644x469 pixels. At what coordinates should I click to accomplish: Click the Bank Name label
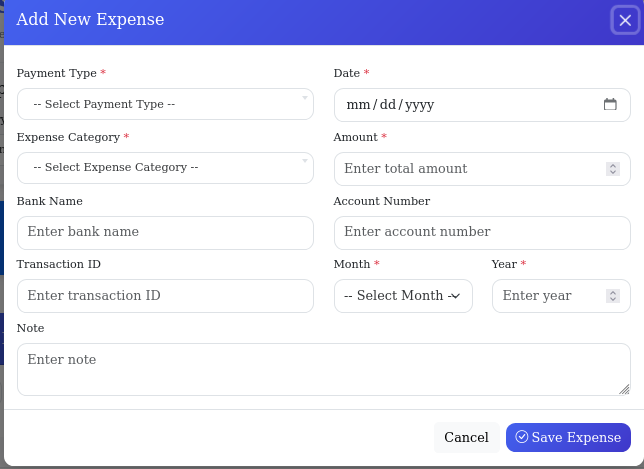coord(50,201)
